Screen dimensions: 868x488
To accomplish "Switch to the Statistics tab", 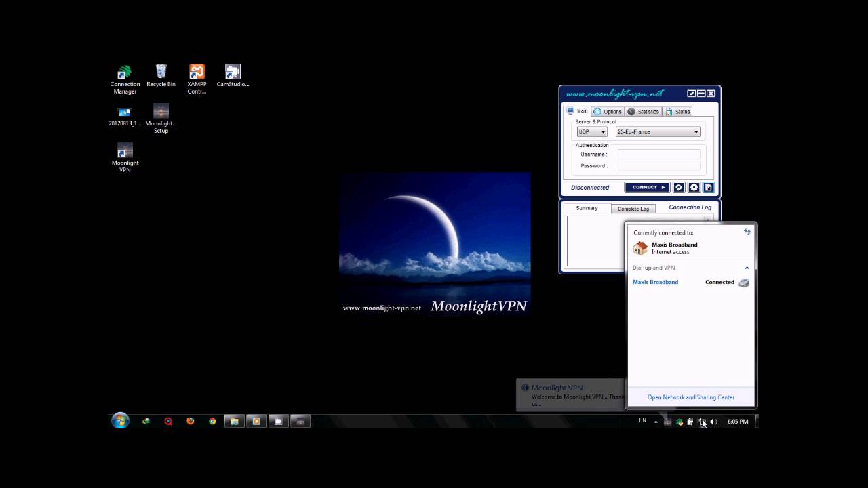I will tap(644, 111).
